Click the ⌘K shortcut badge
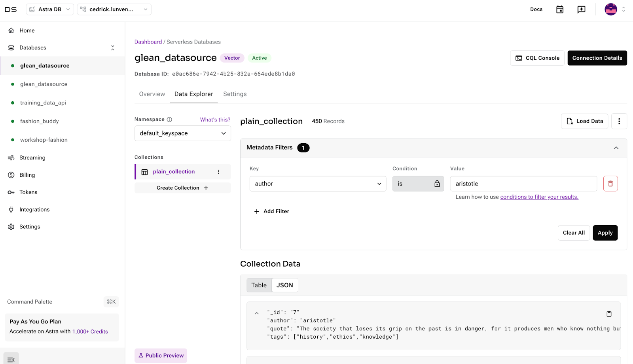 point(111,302)
